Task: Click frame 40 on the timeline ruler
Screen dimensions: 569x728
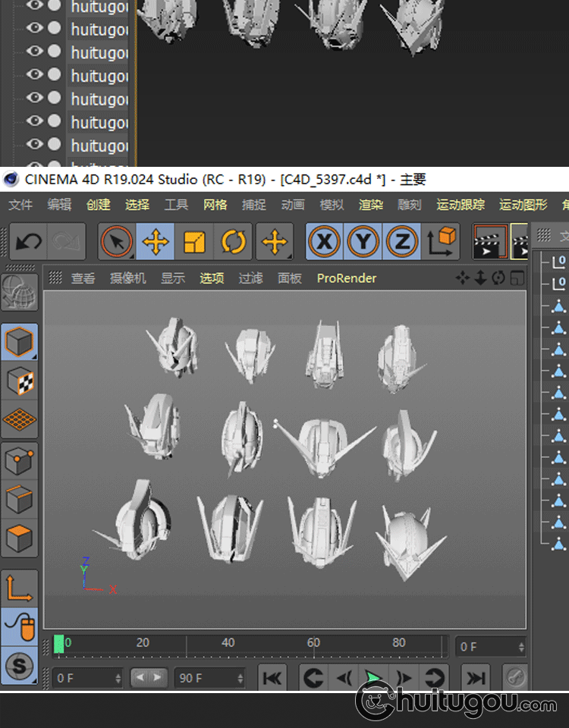Action: 228,646
